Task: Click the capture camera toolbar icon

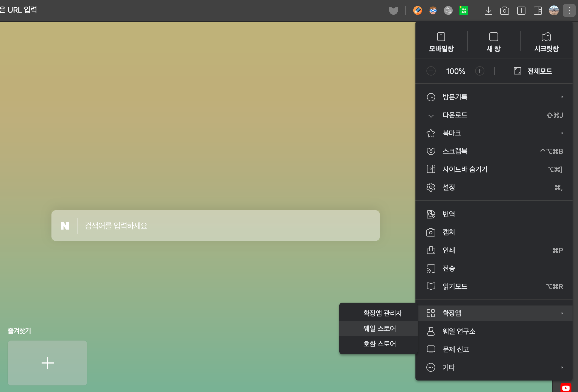Action: click(504, 11)
